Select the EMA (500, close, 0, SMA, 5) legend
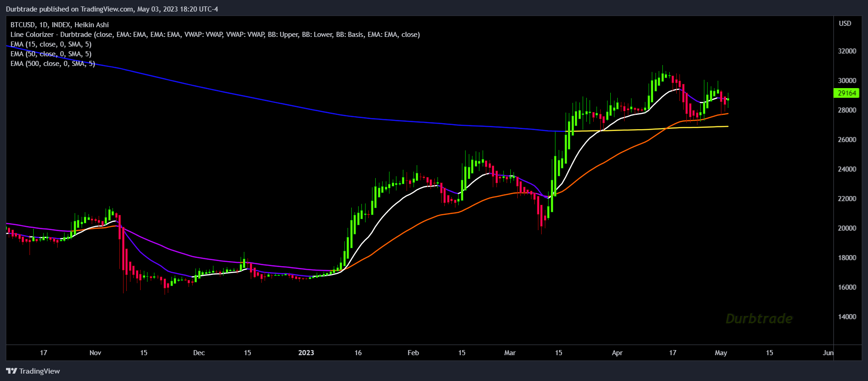Viewport: 868px width, 381px height. tap(53, 63)
